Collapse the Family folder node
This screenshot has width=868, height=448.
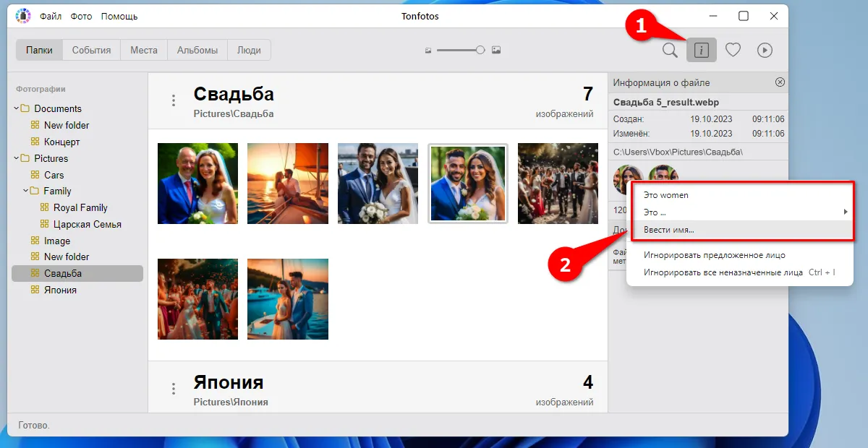point(25,191)
